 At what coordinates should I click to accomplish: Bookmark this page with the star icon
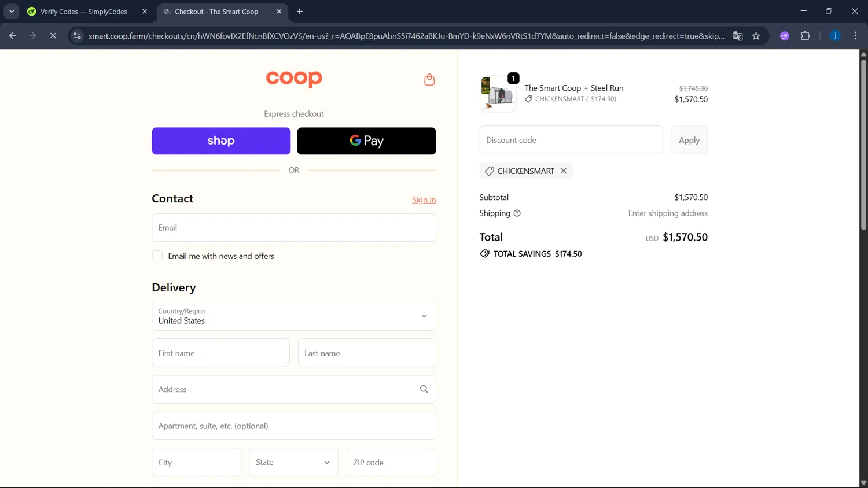point(756,36)
